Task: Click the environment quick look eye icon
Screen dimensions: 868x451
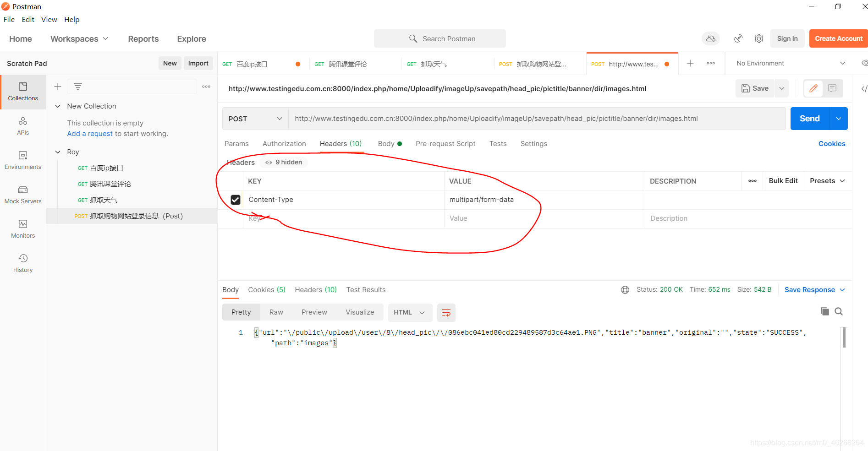Action: 864,63
